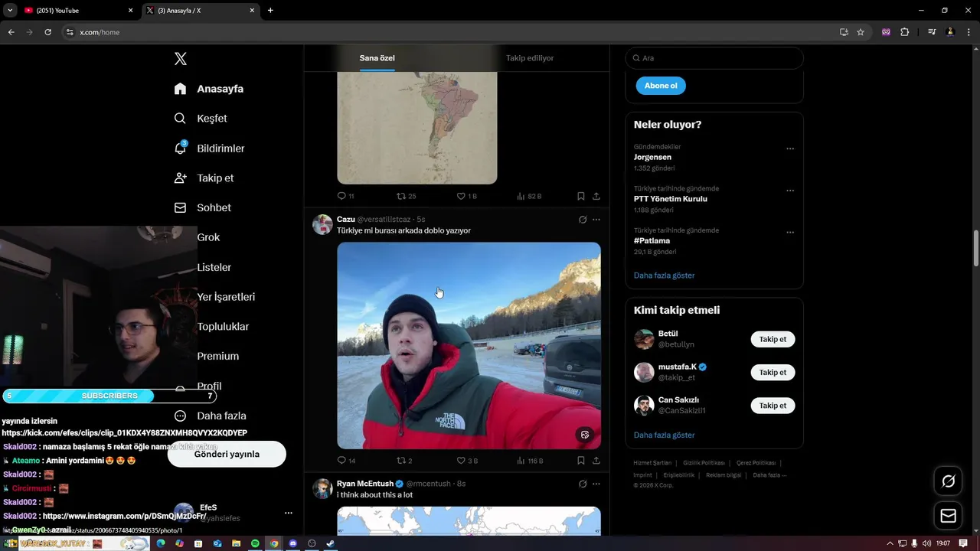980x551 pixels.
Task: Open Daha fazla circle icon in sidebar
Action: click(180, 416)
